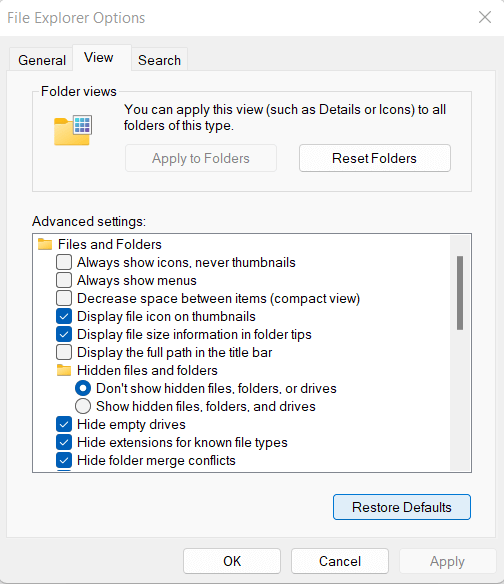This screenshot has height=584, width=504.
Task: Uncheck Display file icon on thumbnails
Action: point(64,316)
